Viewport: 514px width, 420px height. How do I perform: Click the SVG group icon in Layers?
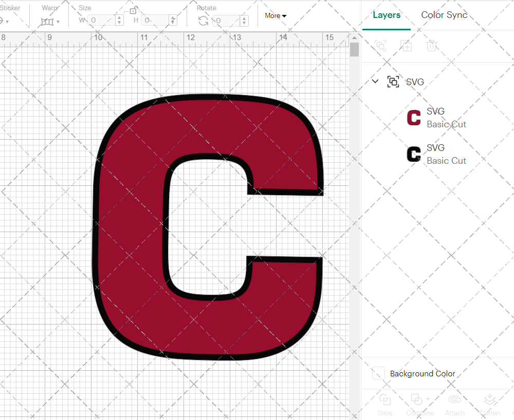[393, 82]
